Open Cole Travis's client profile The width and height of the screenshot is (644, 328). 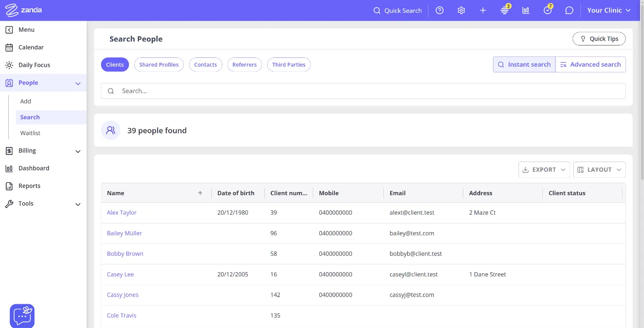point(121,315)
